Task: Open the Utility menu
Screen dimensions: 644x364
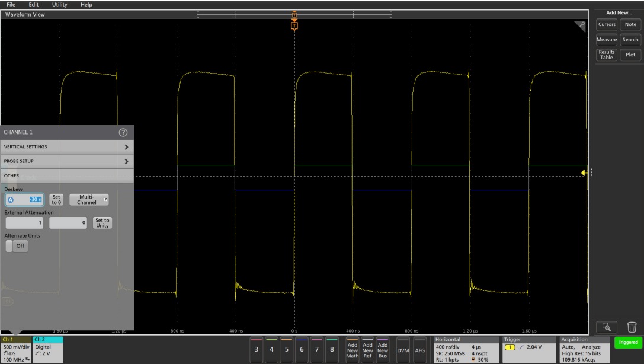Action: click(x=60, y=5)
